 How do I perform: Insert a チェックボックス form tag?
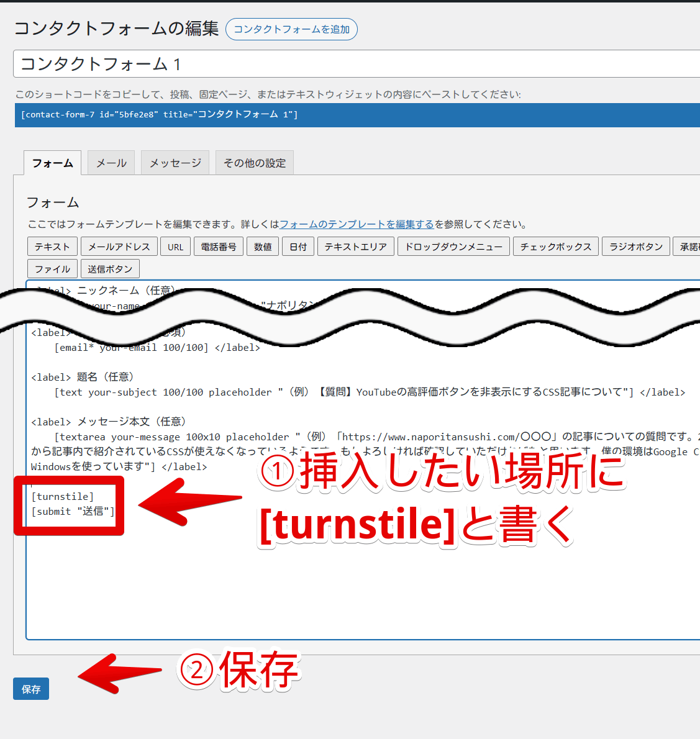(556, 247)
